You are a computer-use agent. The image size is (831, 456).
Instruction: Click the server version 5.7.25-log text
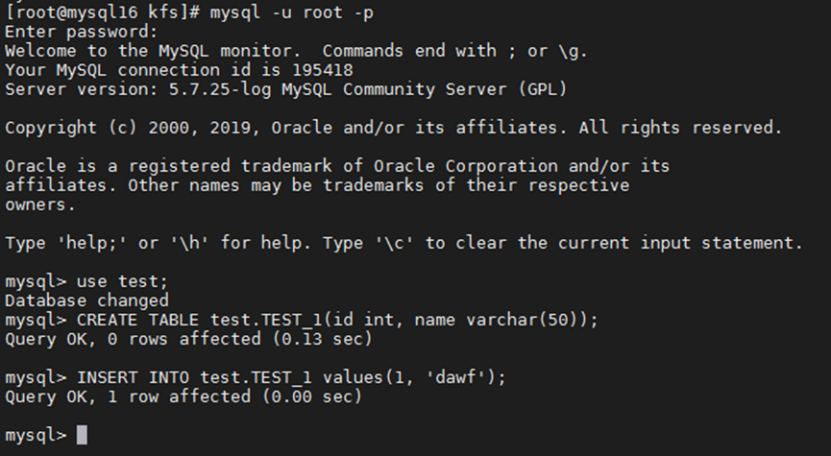(x=206, y=89)
